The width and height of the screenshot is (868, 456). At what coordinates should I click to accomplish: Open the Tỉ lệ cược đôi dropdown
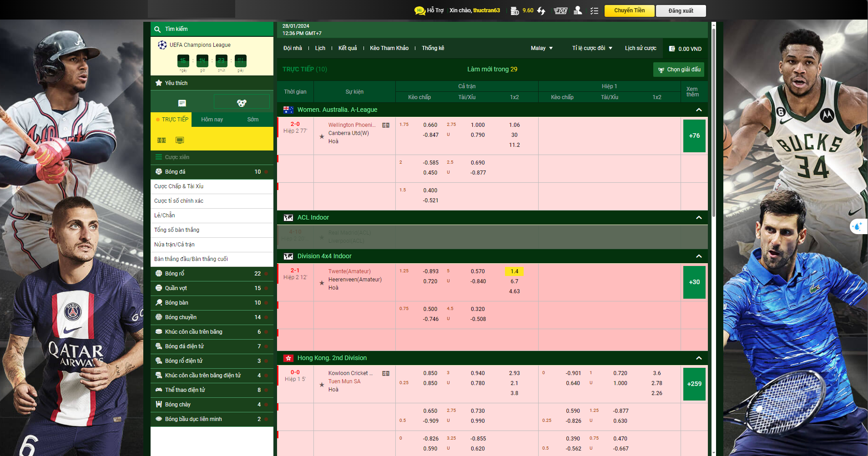[x=592, y=48]
